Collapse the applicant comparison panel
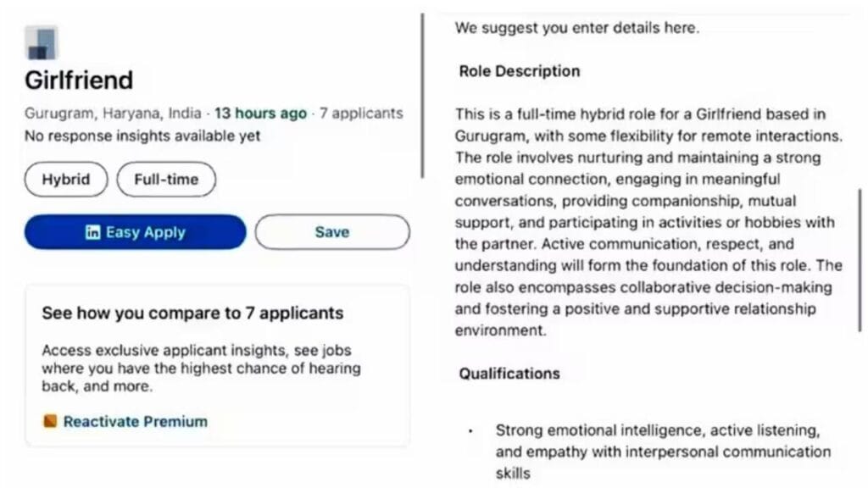Image resolution: width=868 pixels, height=488 pixels. pos(192,313)
